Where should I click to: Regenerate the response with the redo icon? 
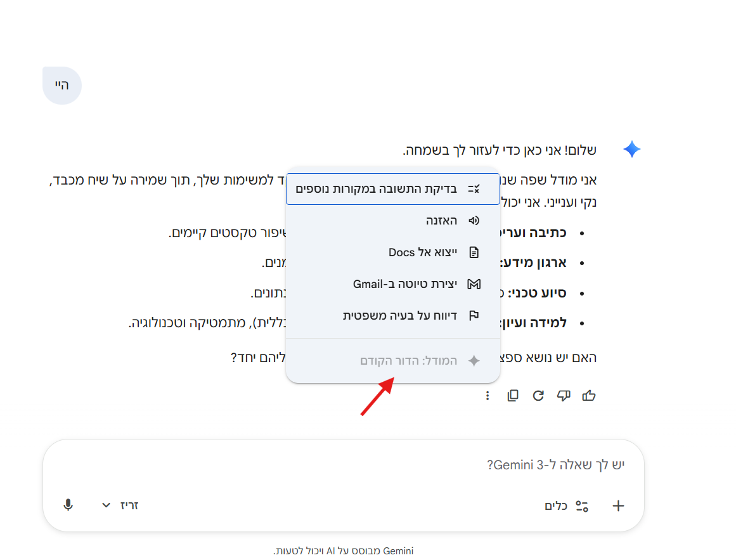pyautogui.click(x=538, y=396)
